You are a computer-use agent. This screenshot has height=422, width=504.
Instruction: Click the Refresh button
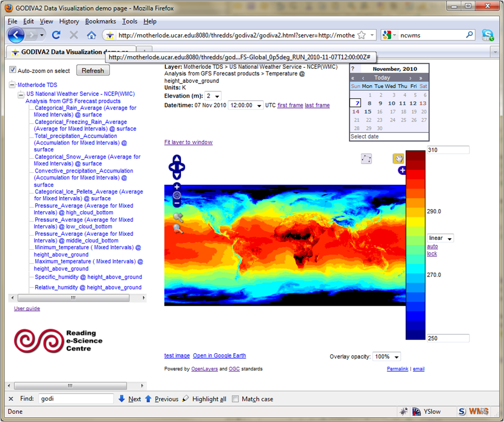coord(93,70)
